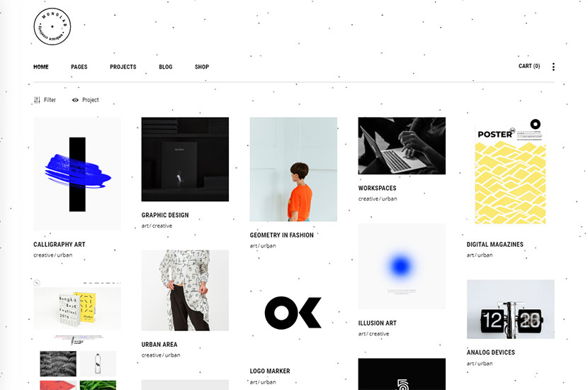Go to the Blog menu

tap(165, 67)
